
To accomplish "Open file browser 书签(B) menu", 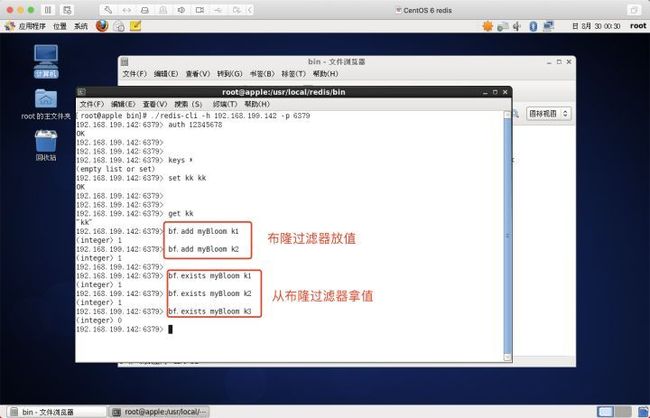I will click(262, 74).
